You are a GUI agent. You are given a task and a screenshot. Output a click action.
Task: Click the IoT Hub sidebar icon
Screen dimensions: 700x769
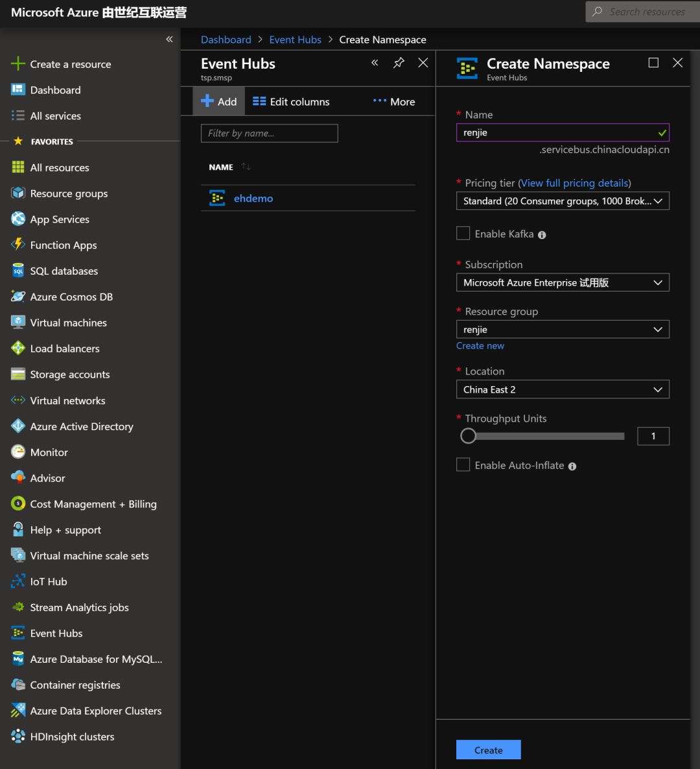coord(18,582)
